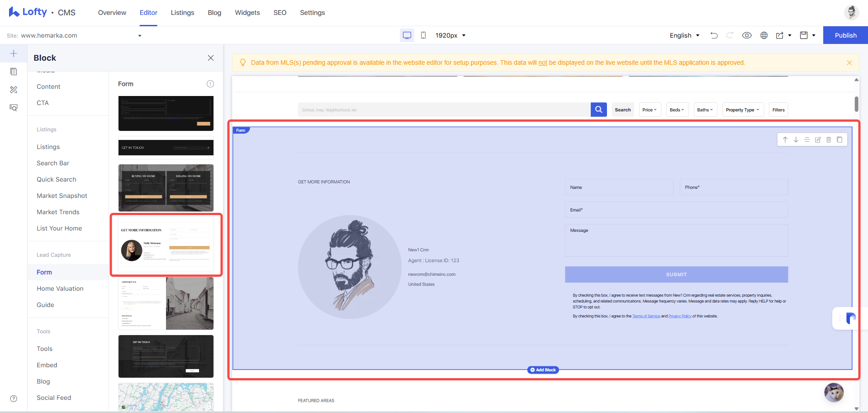This screenshot has width=868, height=413.
Task: Click the Email input field
Action: [676, 210]
